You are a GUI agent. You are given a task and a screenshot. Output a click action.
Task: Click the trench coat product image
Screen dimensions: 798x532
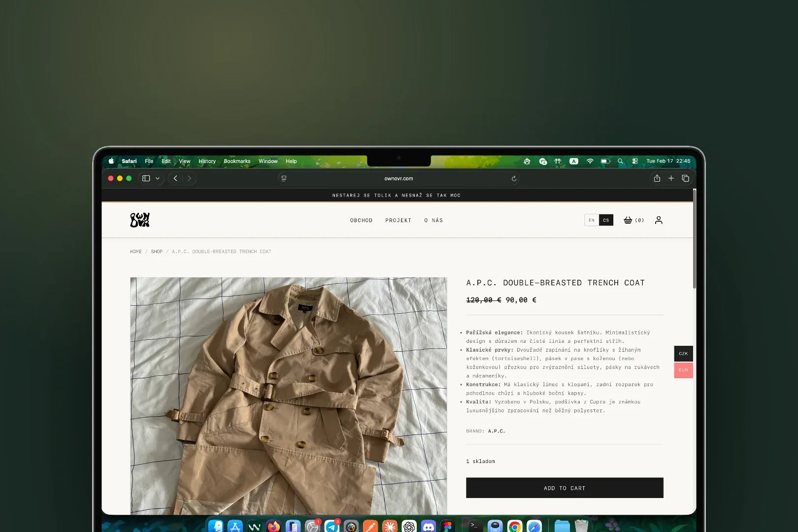[x=289, y=396]
